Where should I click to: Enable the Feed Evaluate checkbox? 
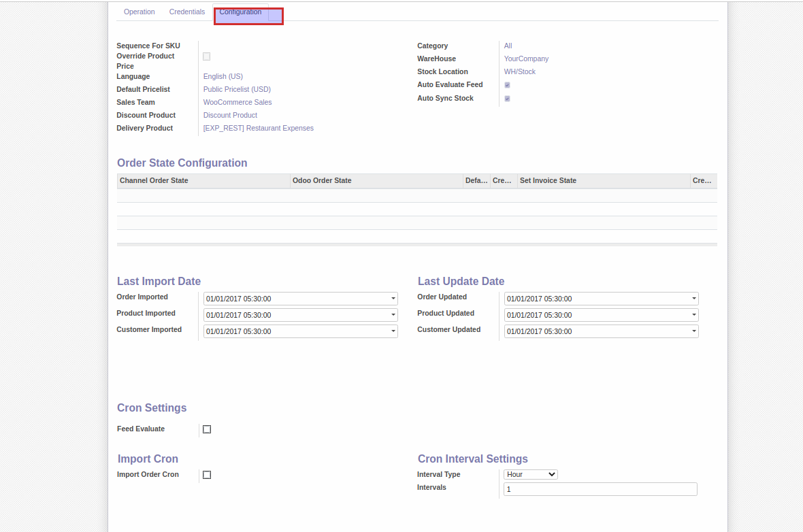(207, 429)
